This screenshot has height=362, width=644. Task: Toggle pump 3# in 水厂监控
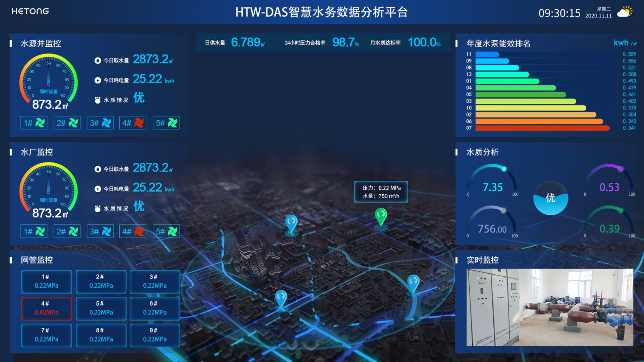click(100, 231)
